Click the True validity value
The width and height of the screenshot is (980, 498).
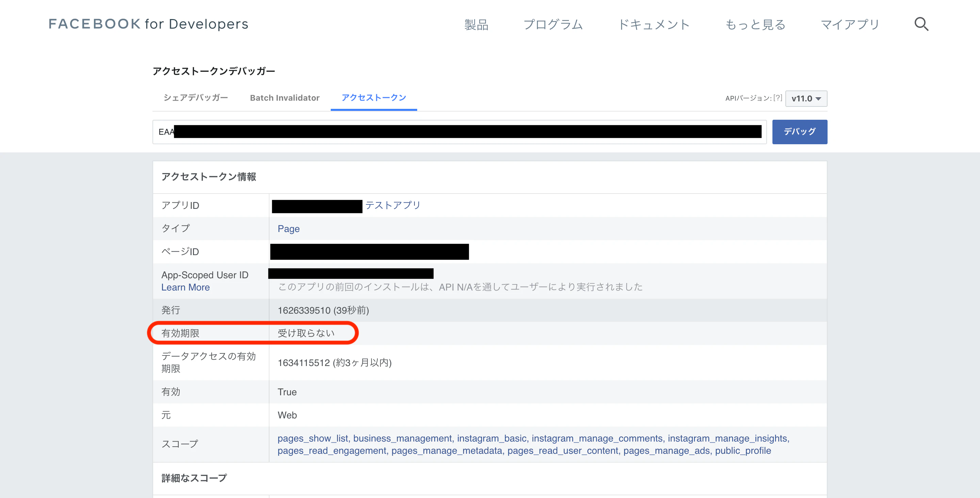coord(287,392)
